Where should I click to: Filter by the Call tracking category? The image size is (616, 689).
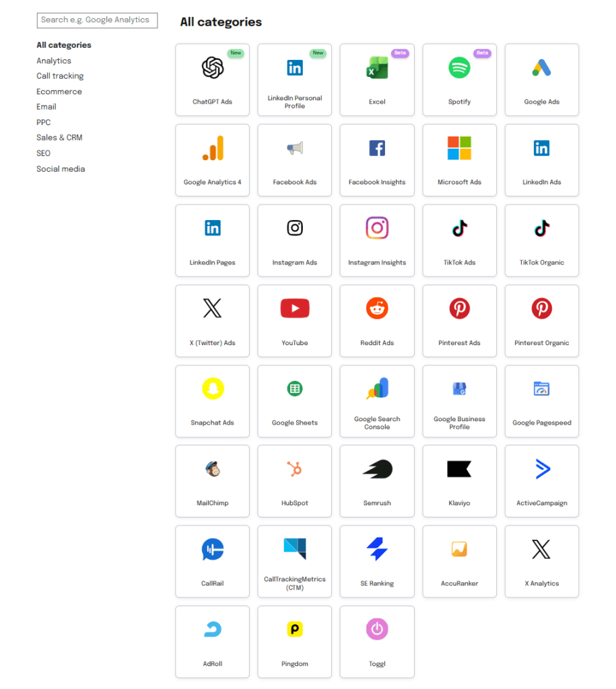click(x=60, y=76)
